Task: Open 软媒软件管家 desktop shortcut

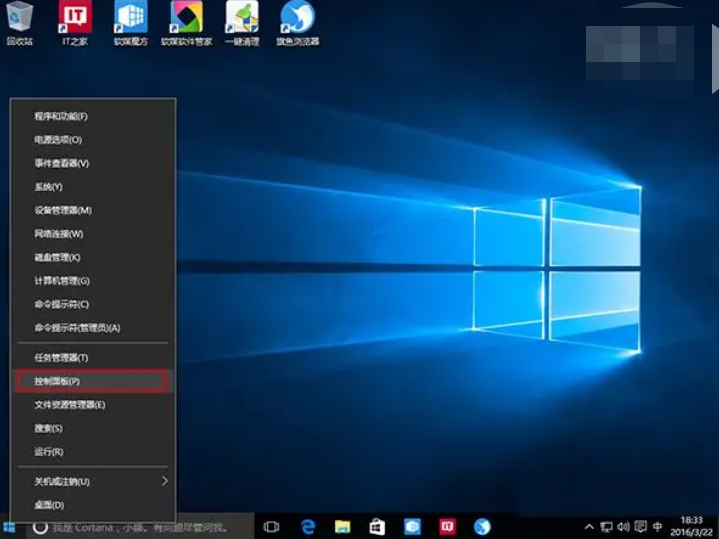Action: [x=186, y=18]
